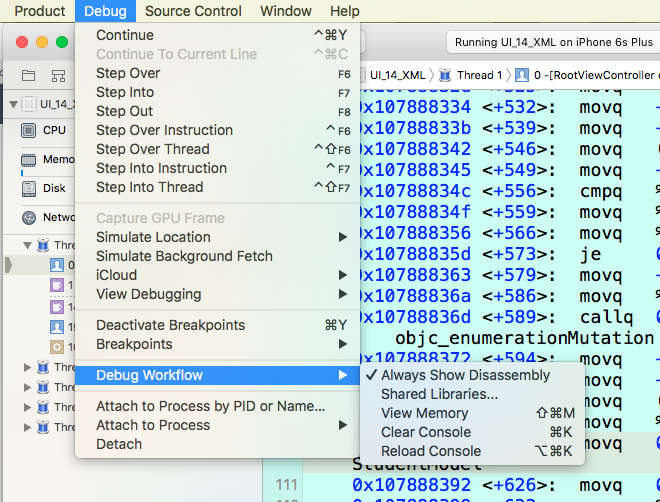Click the green zoom window button
Image resolution: width=660 pixels, height=502 pixels.
pos(62,42)
